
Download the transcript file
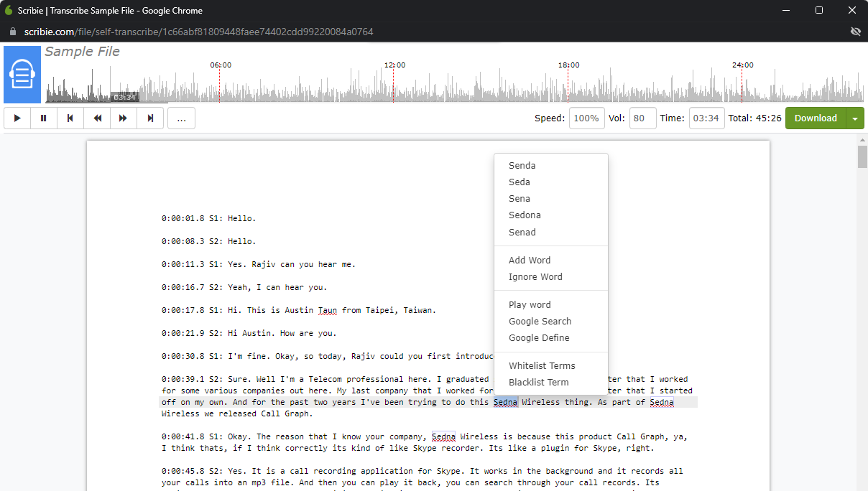(816, 118)
